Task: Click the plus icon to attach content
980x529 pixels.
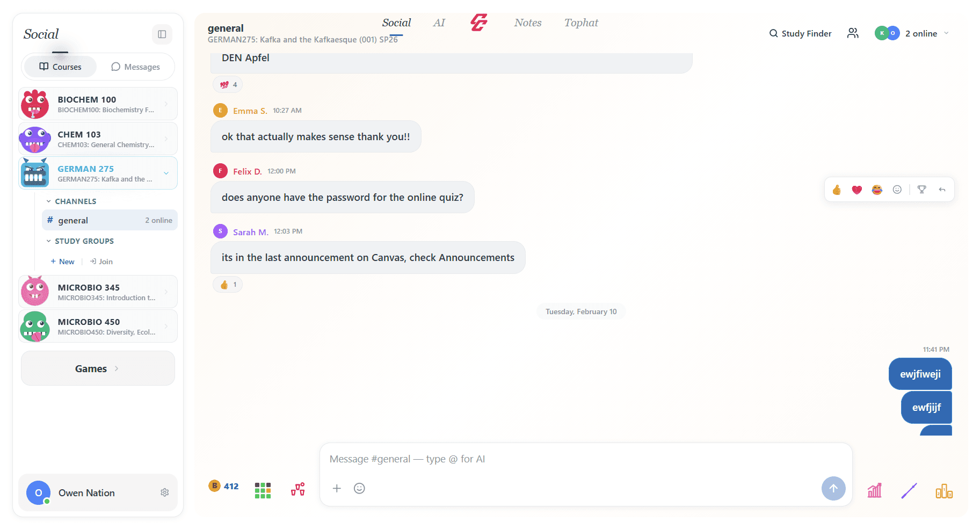Action: click(x=337, y=488)
